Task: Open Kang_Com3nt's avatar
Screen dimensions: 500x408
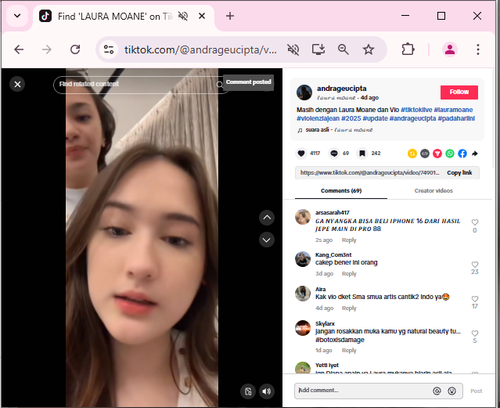Action: [x=303, y=259]
